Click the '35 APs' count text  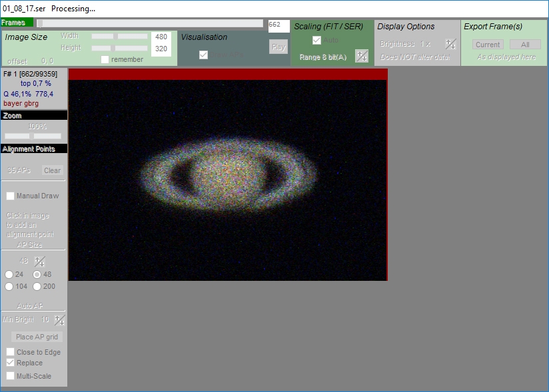tap(19, 170)
